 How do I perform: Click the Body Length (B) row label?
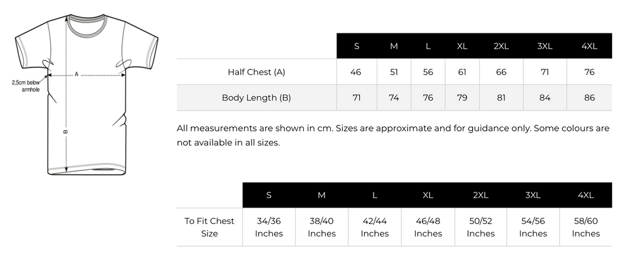point(257,98)
